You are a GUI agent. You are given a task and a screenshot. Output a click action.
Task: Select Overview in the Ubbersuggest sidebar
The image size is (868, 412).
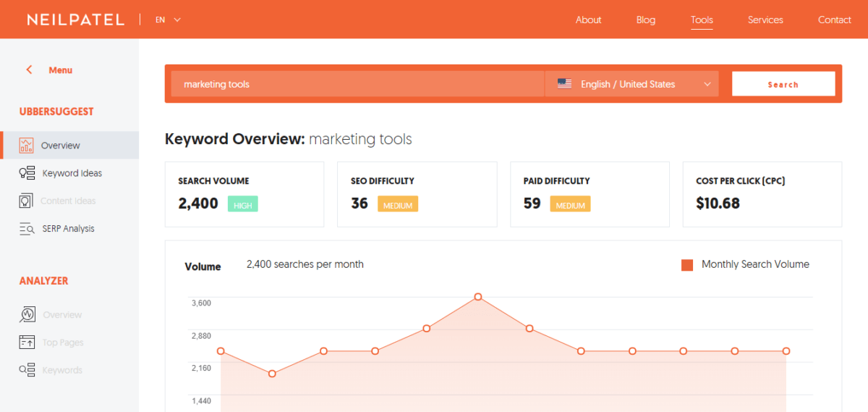pos(69,145)
